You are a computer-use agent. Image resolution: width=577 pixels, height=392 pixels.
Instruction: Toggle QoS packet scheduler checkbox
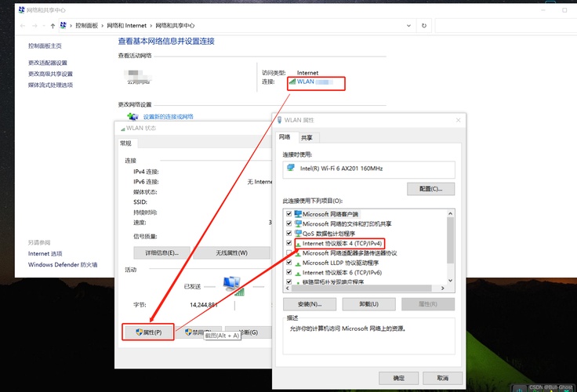(x=288, y=233)
